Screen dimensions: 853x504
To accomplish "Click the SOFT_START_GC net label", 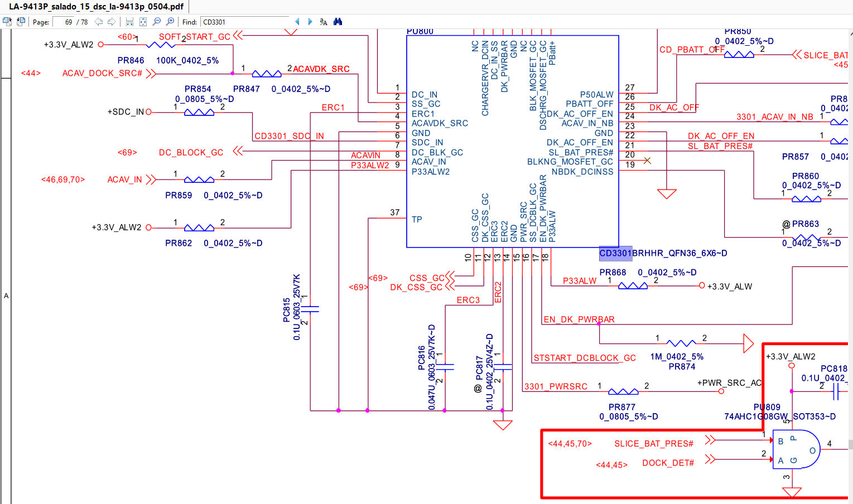I will (x=195, y=37).
